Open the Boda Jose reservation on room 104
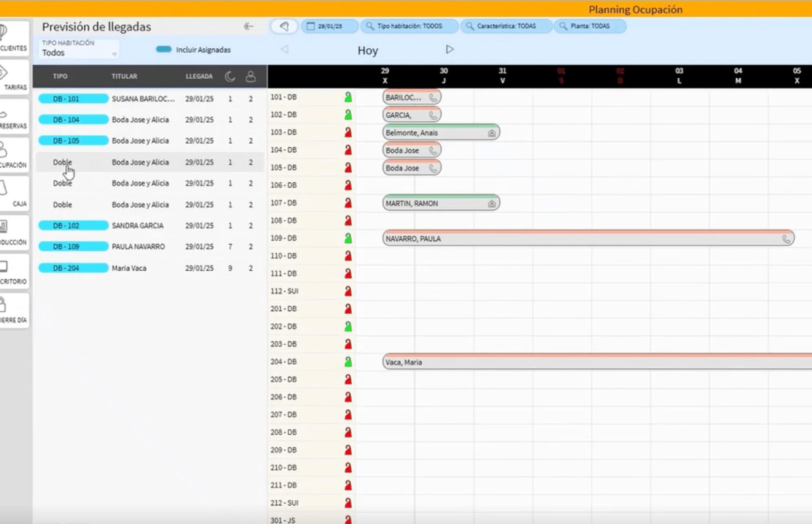Screen dimensions: 812x524 pyautogui.click(x=412, y=150)
